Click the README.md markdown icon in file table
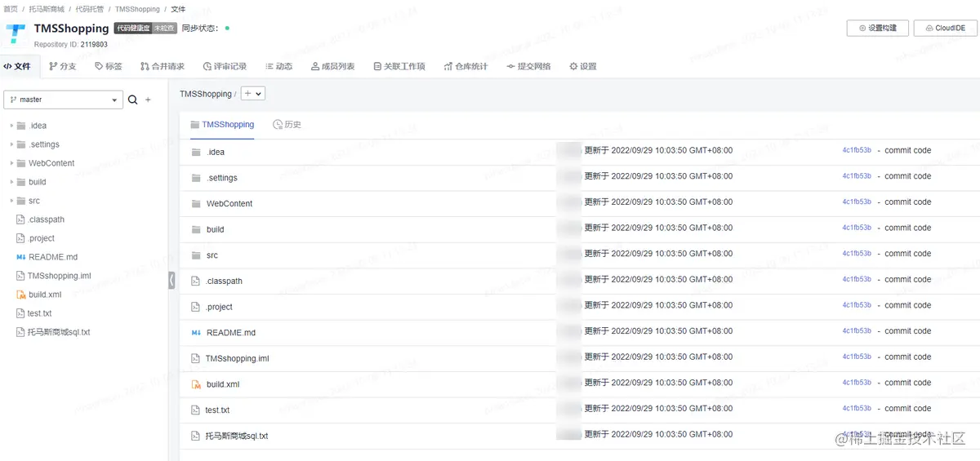Viewport: 980px width, 461px height. click(x=196, y=333)
